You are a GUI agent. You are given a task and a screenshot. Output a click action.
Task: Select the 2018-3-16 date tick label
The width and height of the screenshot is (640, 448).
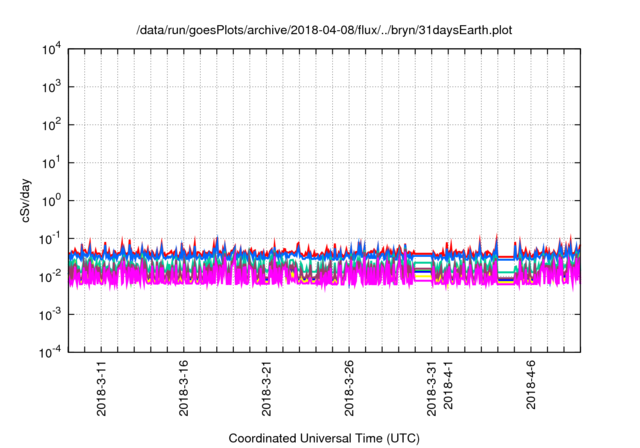183,388
